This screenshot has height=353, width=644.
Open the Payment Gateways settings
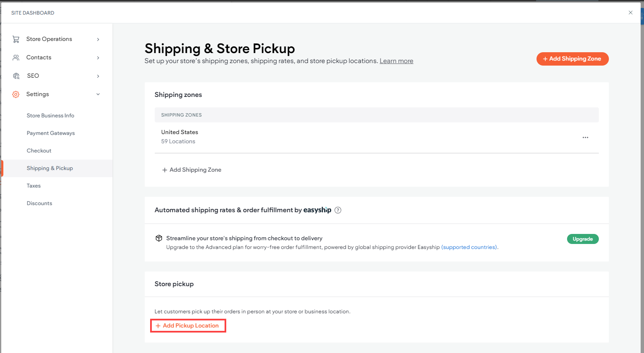51,133
